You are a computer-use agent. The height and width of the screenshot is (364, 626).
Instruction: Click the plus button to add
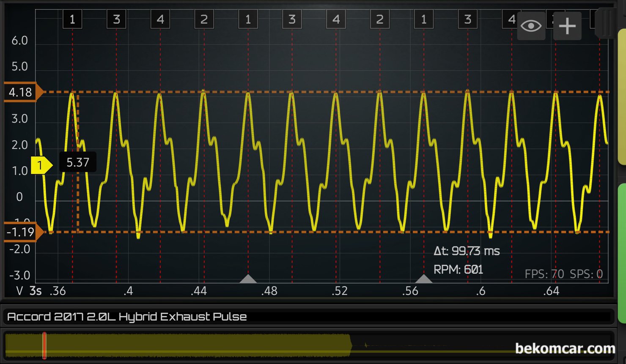pyautogui.click(x=567, y=26)
